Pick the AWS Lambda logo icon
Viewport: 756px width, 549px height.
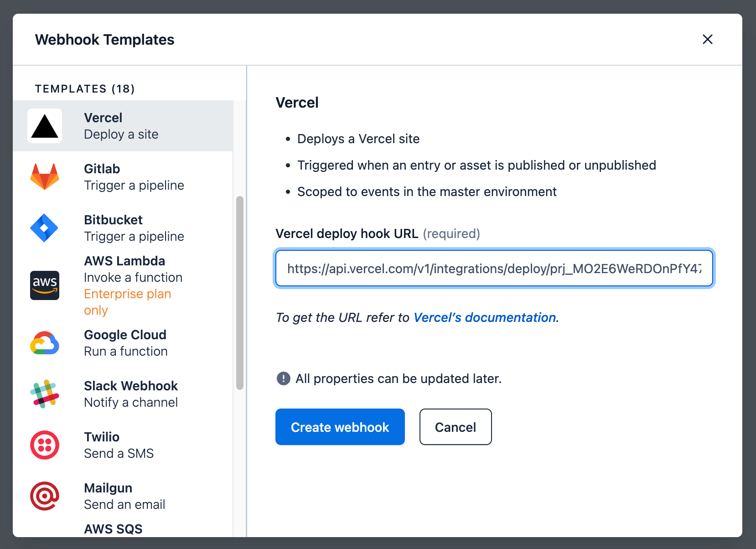(x=45, y=285)
